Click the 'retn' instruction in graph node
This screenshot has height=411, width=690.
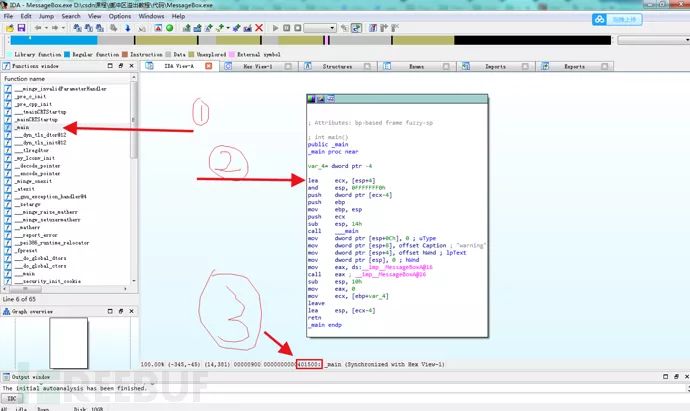315,318
